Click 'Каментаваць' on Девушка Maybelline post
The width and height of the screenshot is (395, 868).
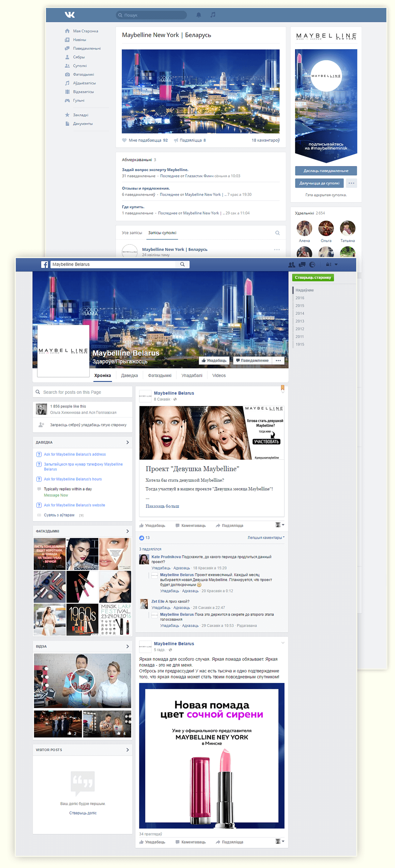(x=190, y=525)
